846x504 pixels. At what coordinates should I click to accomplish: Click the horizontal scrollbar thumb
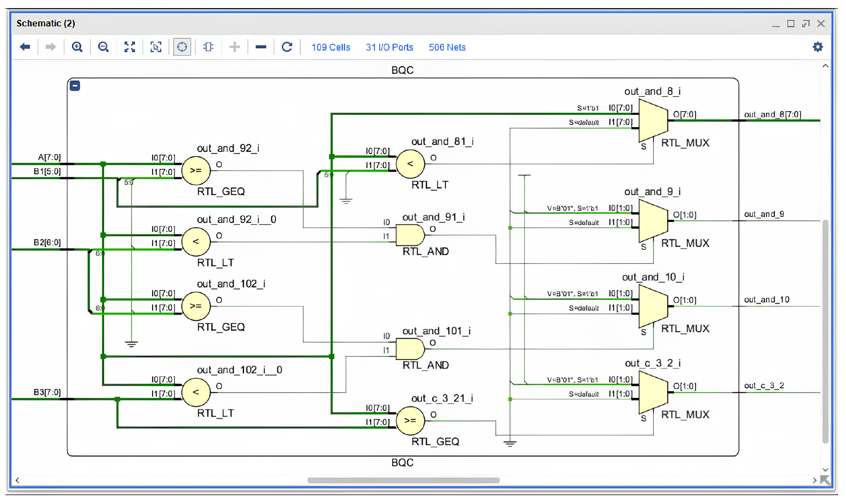click(403, 480)
